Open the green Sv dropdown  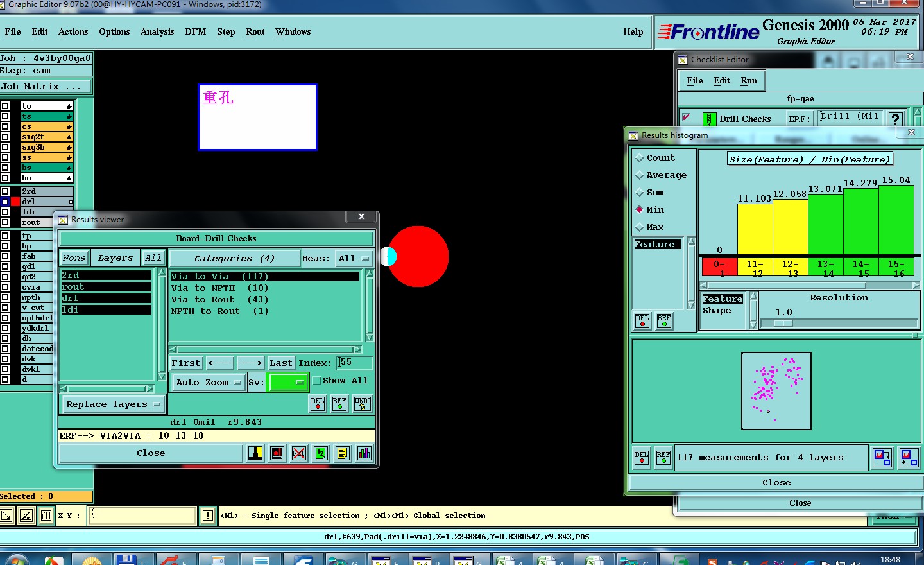288,382
